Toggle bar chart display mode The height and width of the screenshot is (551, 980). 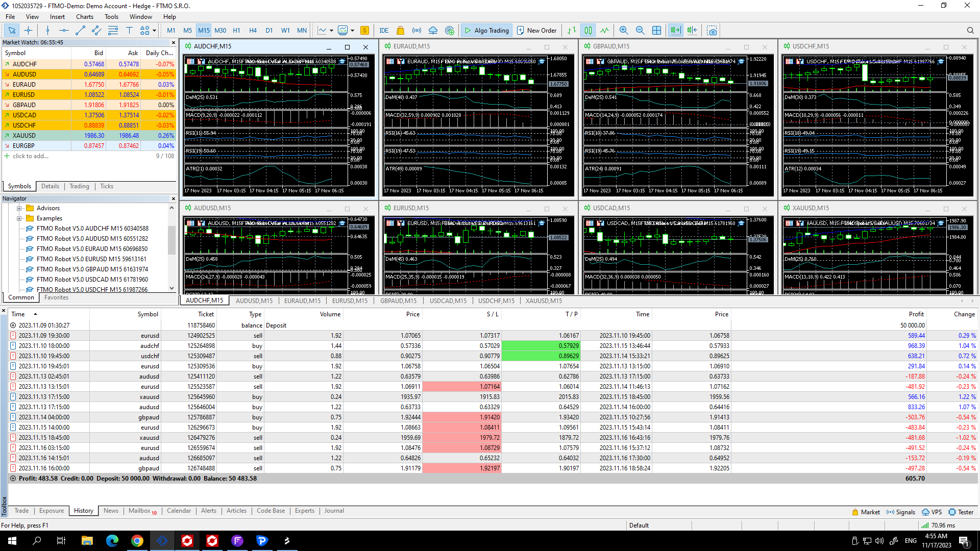pos(572,31)
